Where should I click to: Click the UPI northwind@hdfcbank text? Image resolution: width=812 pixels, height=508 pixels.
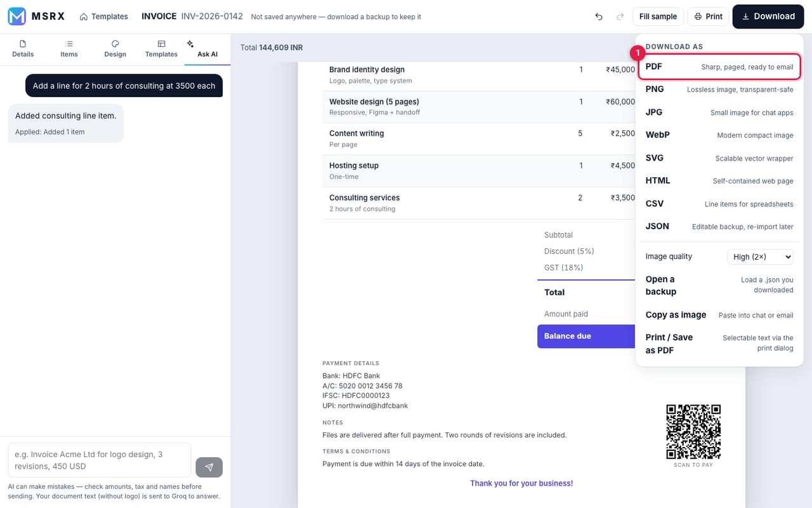(365, 406)
